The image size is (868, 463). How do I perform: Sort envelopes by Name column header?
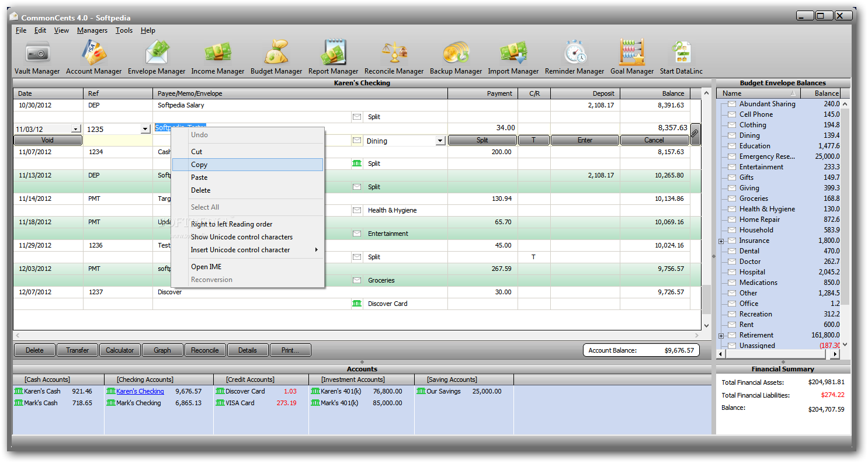[758, 93]
